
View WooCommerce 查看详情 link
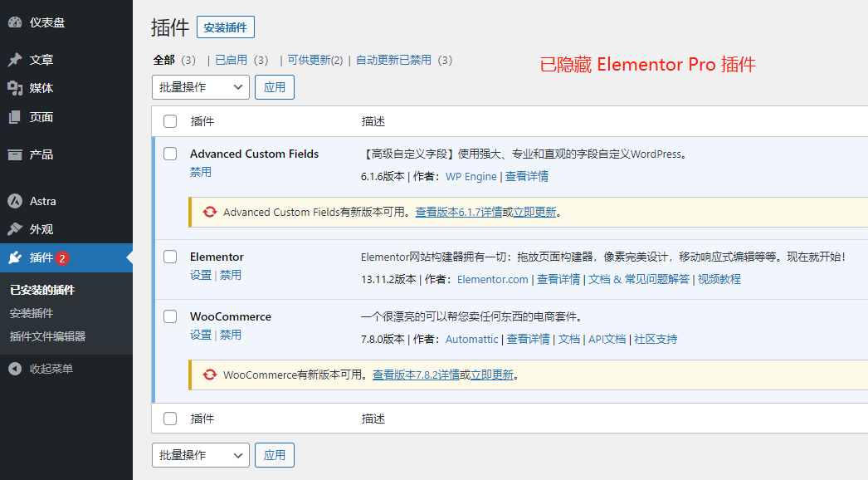pyautogui.click(x=528, y=339)
